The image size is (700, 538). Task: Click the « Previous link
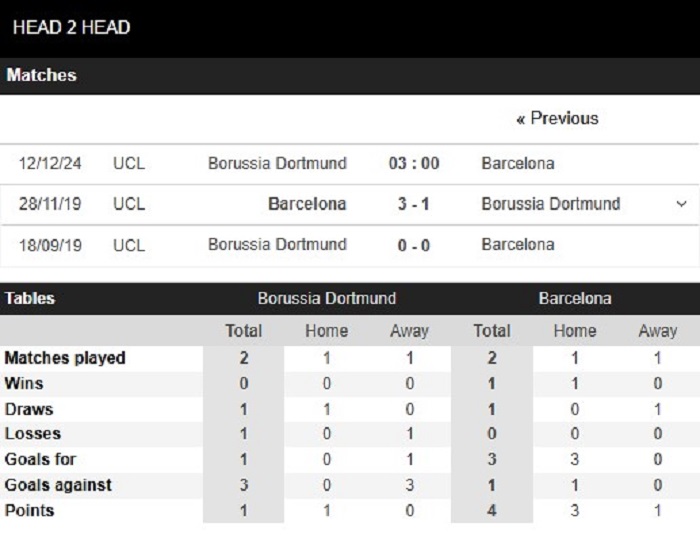[x=558, y=118]
